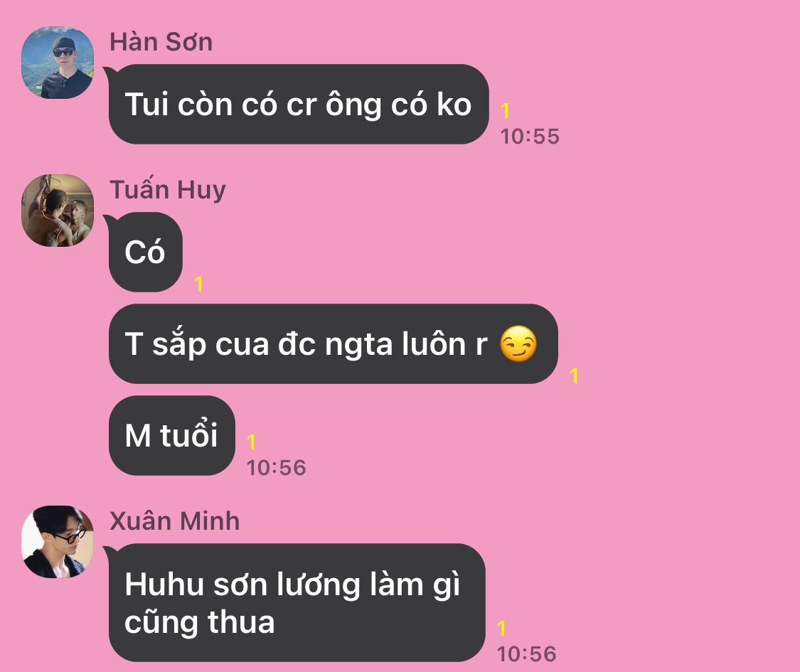Click the 10:56 timestamp under 'M tuổi'
800x672 pixels.
276,467
